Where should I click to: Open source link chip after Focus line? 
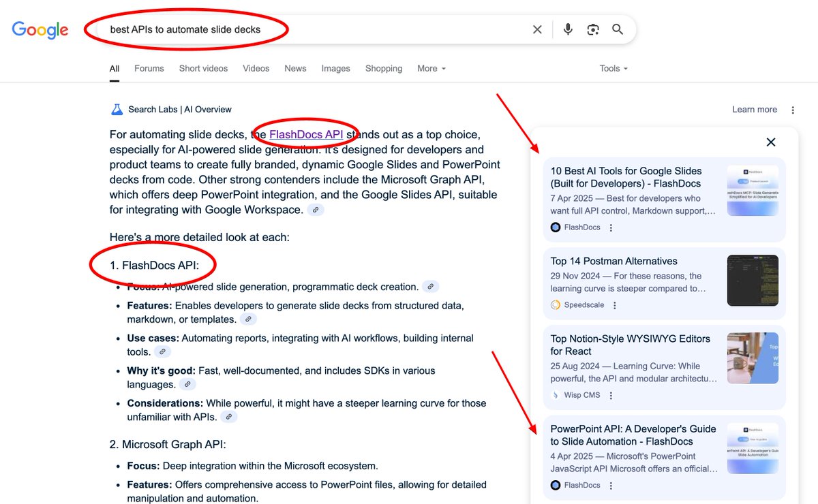(x=431, y=287)
